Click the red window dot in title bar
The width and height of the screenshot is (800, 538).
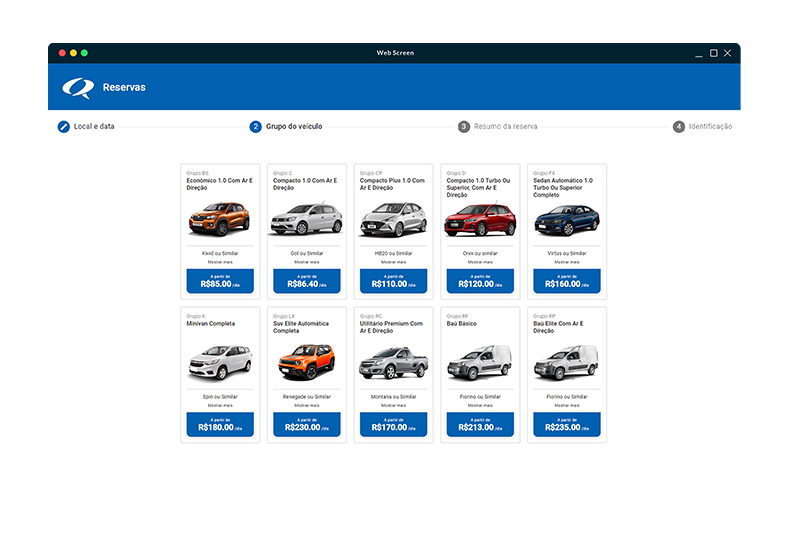pyautogui.click(x=62, y=53)
